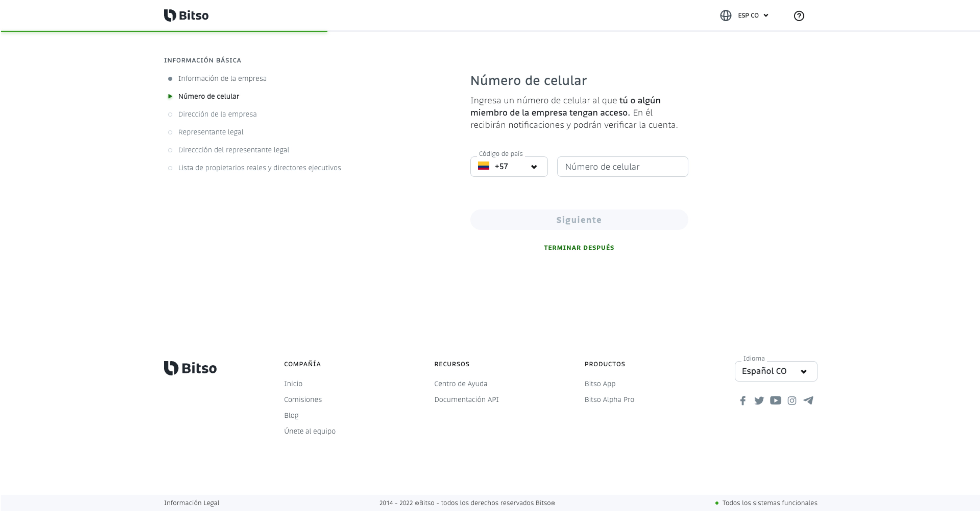Open Únete al equipo link
980x511 pixels.
[x=310, y=431]
